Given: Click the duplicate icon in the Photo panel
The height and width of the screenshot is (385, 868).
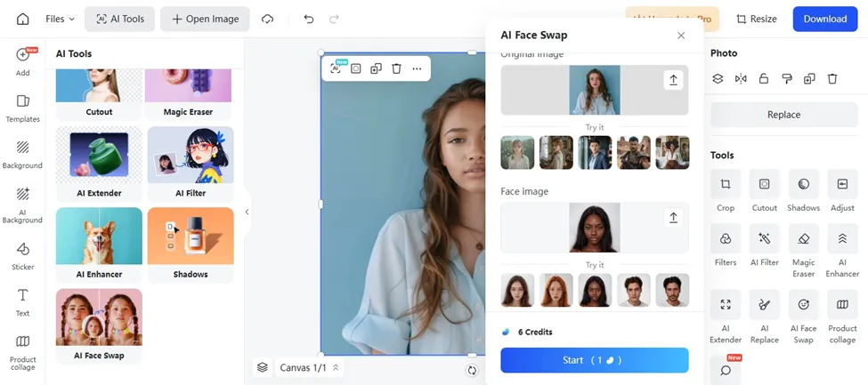Looking at the screenshot, I should [x=809, y=79].
